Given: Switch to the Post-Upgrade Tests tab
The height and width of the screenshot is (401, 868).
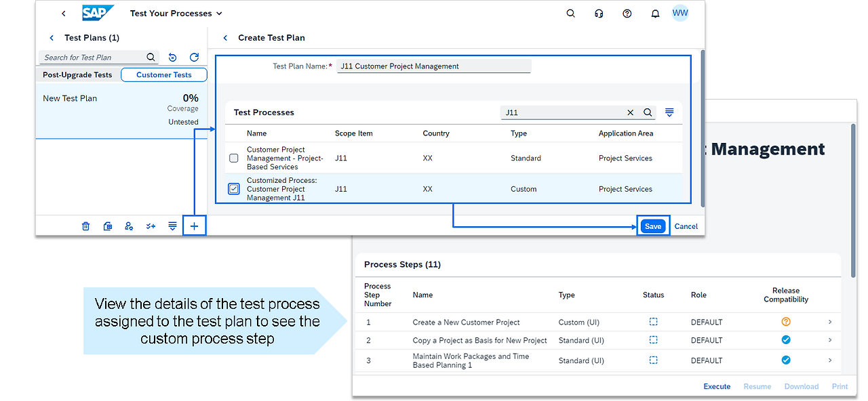Looking at the screenshot, I should (77, 75).
